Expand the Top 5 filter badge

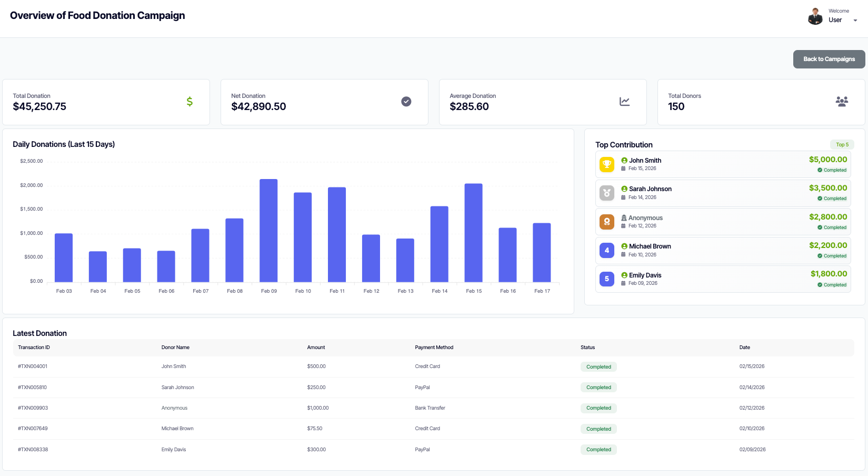click(842, 144)
